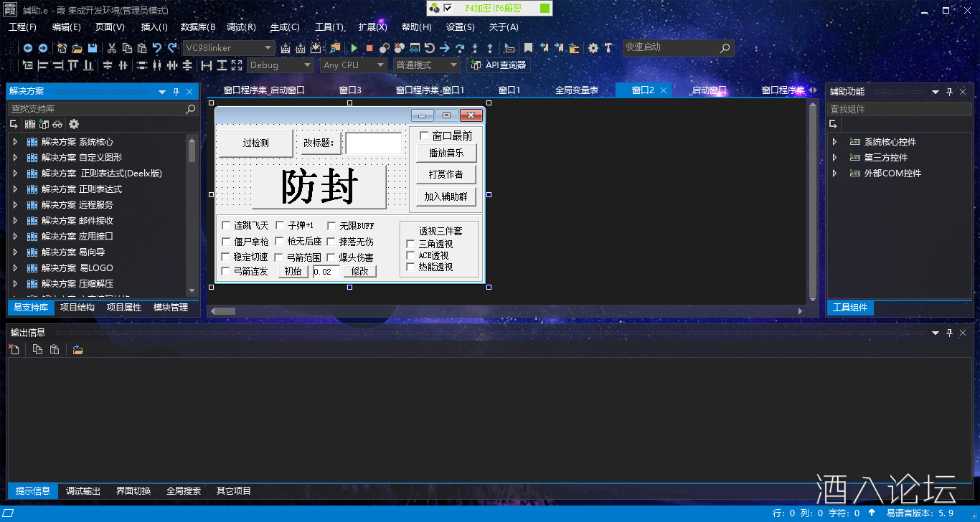Click the glasses icon in solution panel
The image size is (980, 522).
point(58,124)
